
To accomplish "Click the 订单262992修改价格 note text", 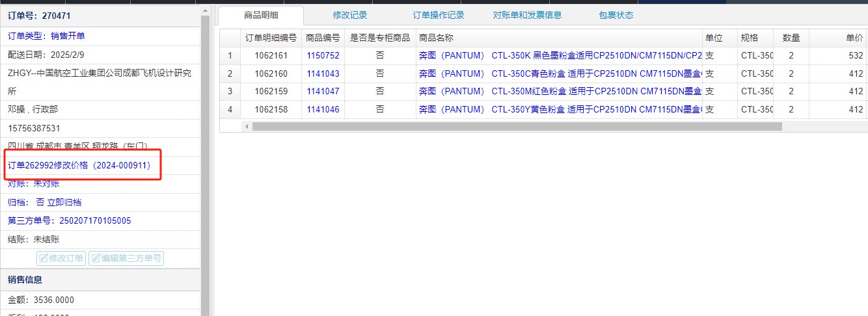I will [x=79, y=166].
